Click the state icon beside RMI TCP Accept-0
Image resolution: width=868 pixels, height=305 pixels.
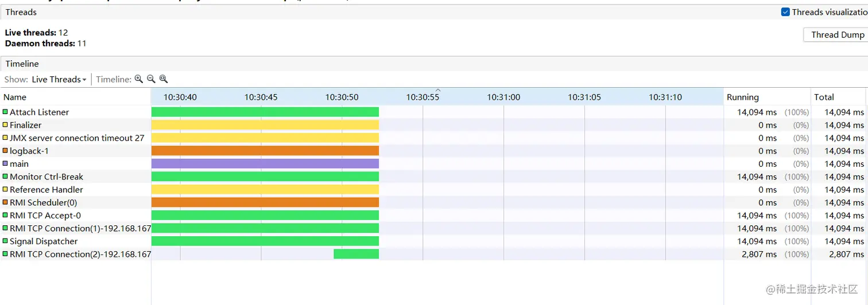click(x=5, y=215)
